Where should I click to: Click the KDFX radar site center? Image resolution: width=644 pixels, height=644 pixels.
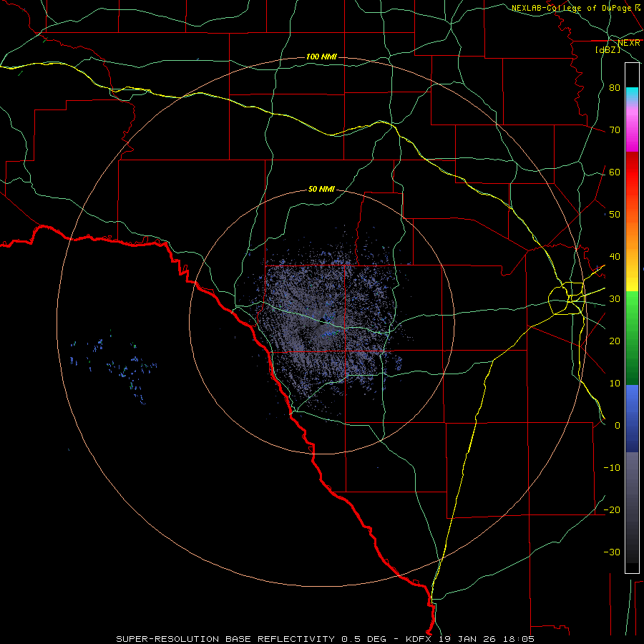321,323
